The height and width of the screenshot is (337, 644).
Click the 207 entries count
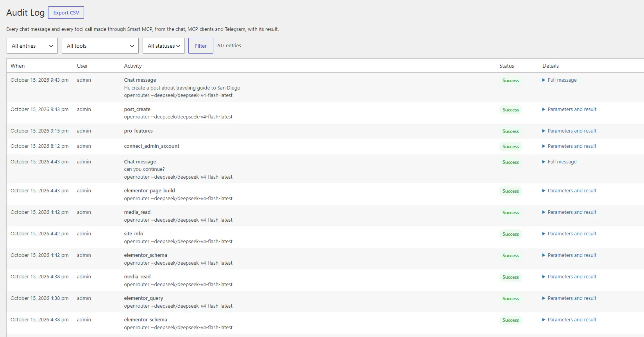tap(229, 46)
